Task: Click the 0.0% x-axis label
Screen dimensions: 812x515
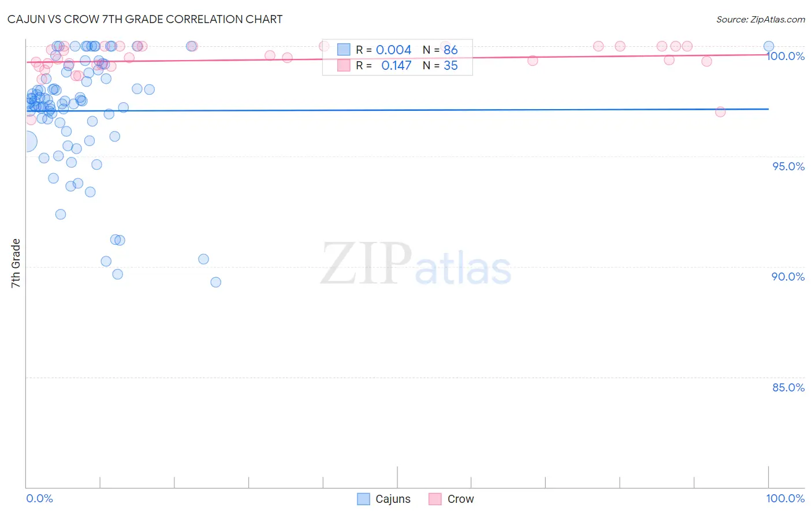Action: tap(39, 498)
